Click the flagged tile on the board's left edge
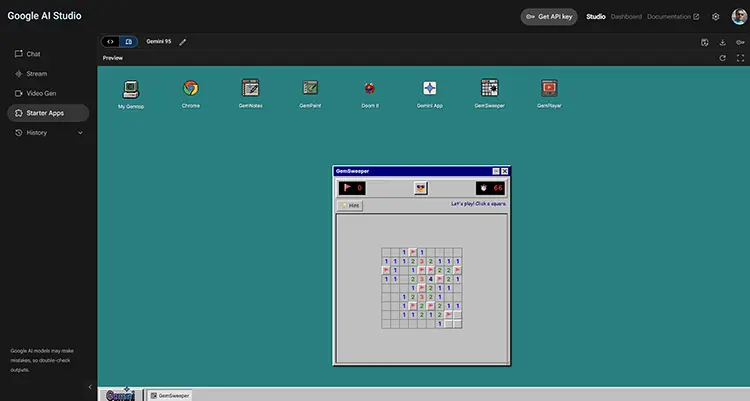The image size is (750, 401). (x=386, y=270)
